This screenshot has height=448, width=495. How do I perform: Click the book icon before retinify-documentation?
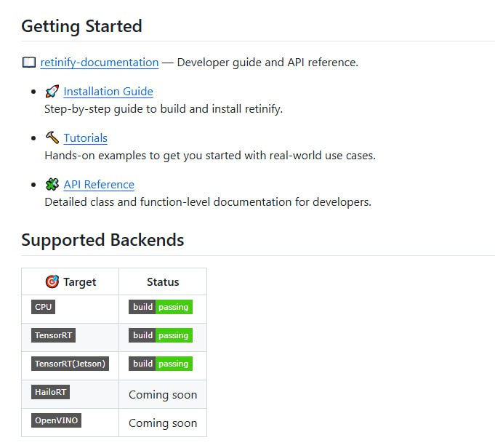(x=29, y=63)
